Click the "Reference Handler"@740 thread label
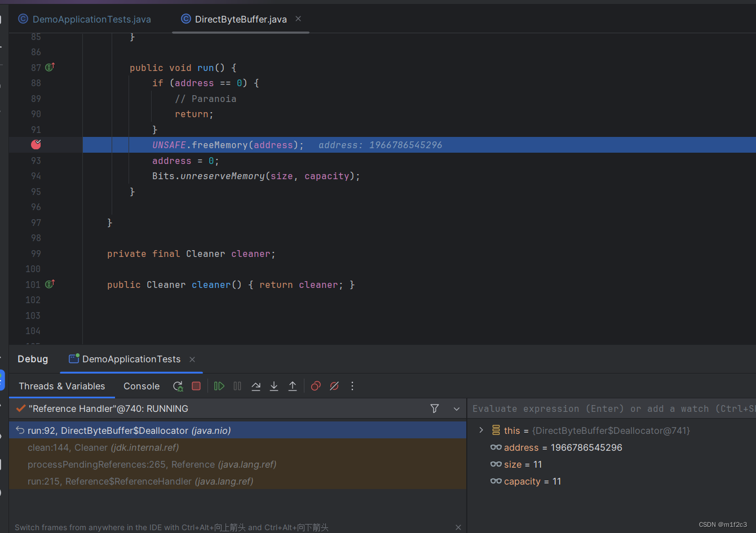 tap(108, 408)
